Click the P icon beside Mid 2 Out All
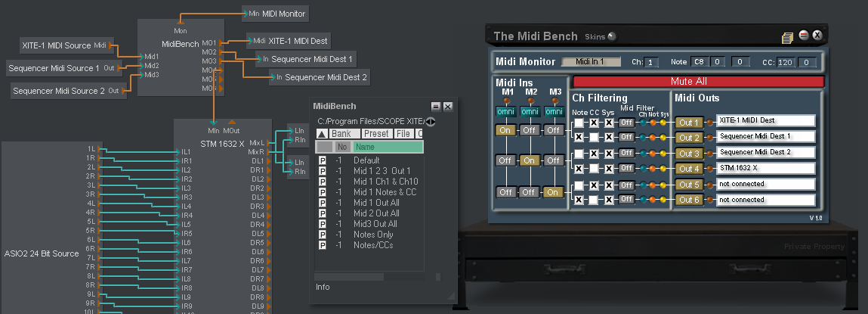 [322, 213]
